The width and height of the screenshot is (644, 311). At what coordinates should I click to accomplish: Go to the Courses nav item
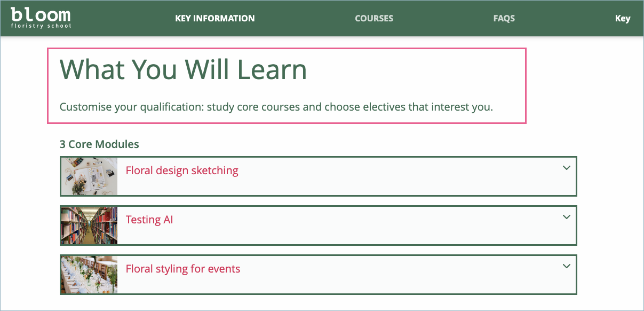click(x=374, y=18)
